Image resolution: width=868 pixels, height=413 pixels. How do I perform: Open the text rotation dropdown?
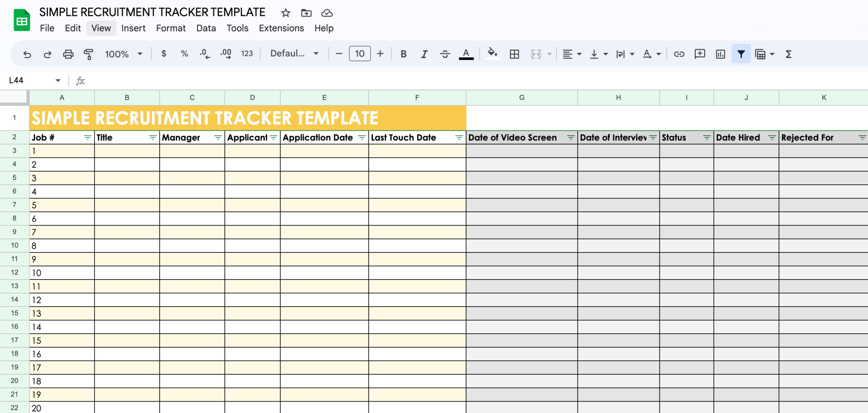click(652, 54)
